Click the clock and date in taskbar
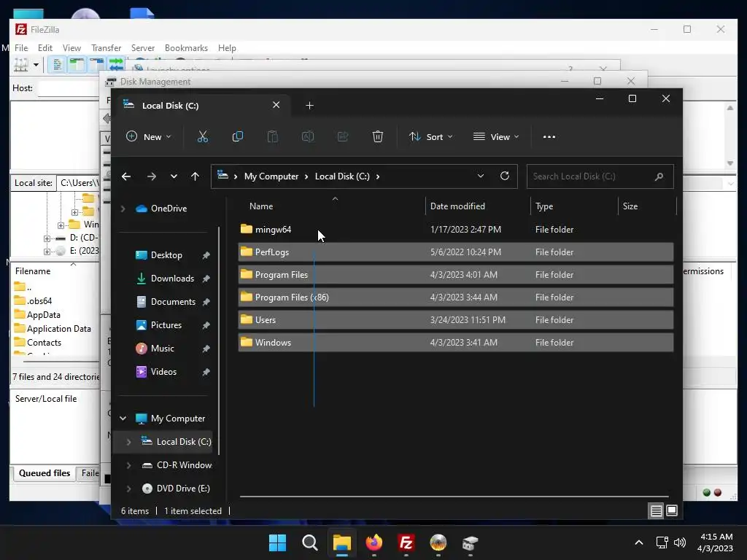This screenshot has height=560, width=747. [x=715, y=542]
